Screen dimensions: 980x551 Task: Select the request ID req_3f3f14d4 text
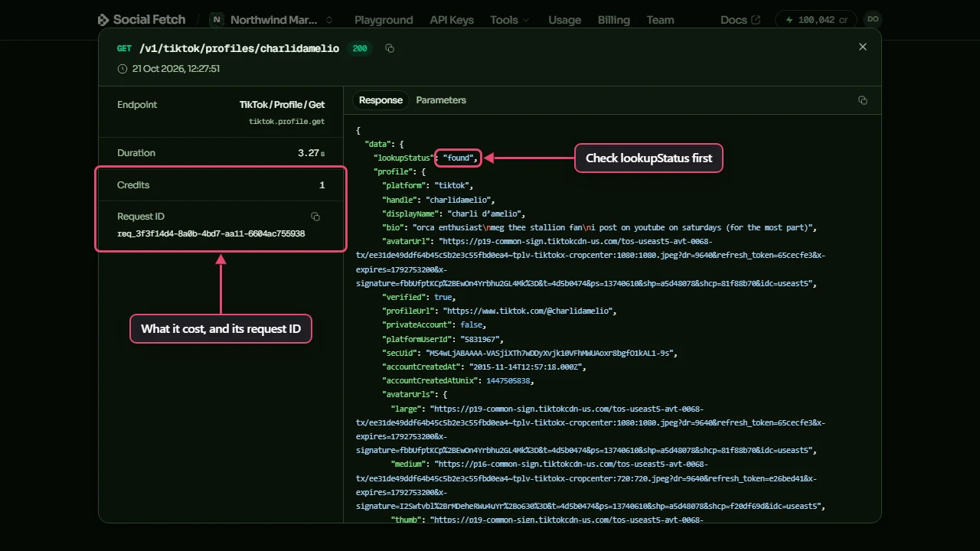(x=211, y=233)
